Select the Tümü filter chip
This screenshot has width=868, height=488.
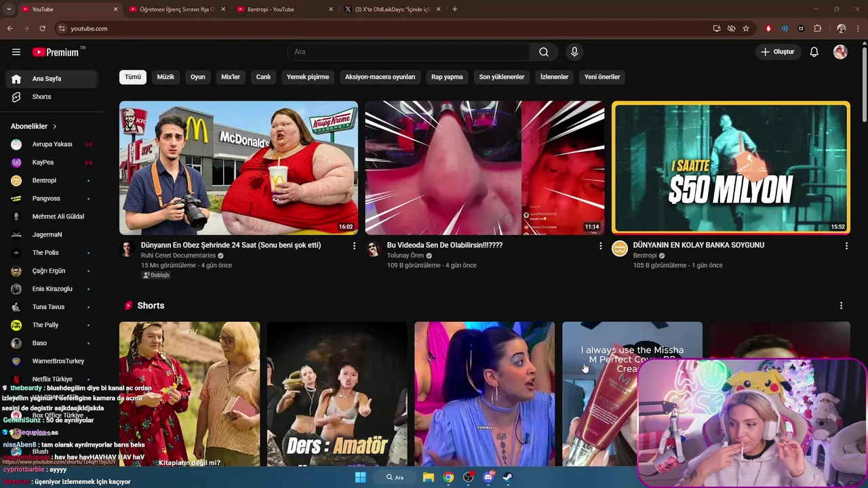[133, 77]
